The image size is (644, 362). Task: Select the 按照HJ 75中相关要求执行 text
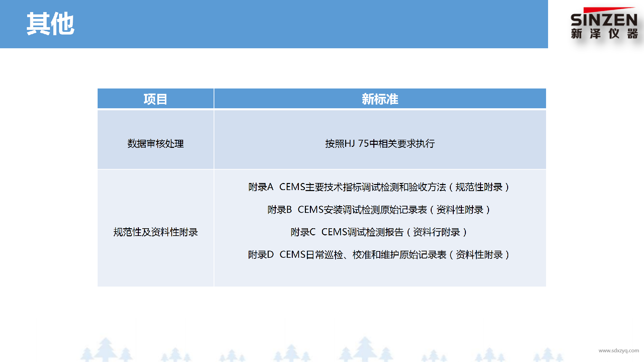(x=380, y=143)
